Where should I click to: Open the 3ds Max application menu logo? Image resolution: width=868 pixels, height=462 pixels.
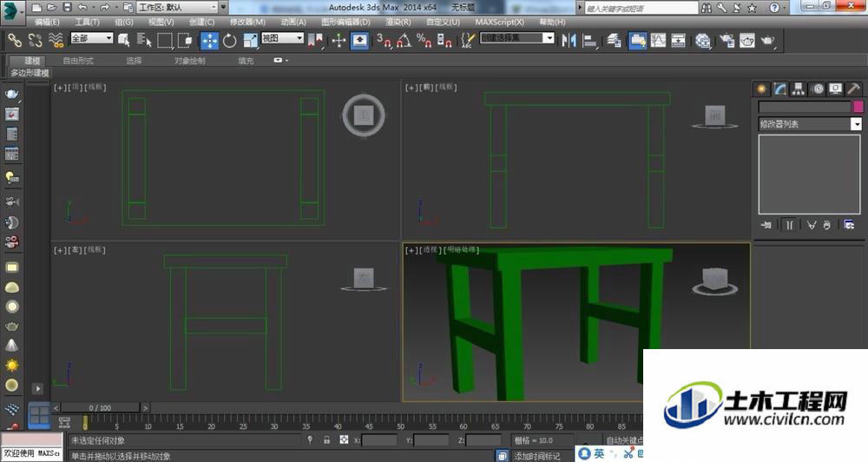(x=12, y=11)
